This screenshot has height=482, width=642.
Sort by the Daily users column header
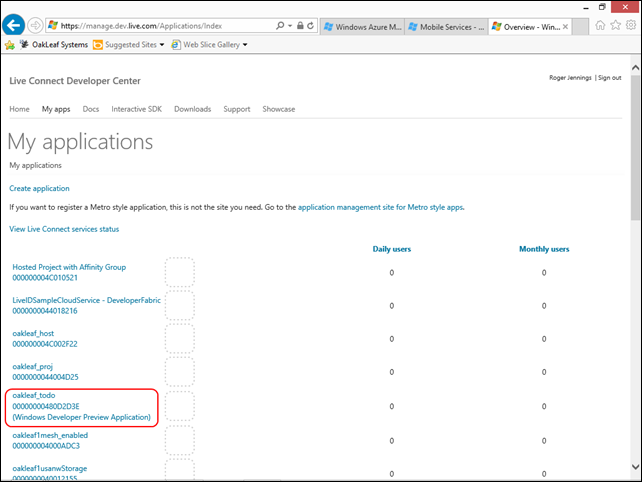(x=392, y=249)
